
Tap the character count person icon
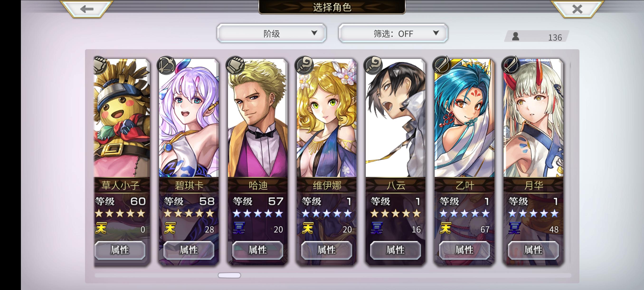pos(516,37)
